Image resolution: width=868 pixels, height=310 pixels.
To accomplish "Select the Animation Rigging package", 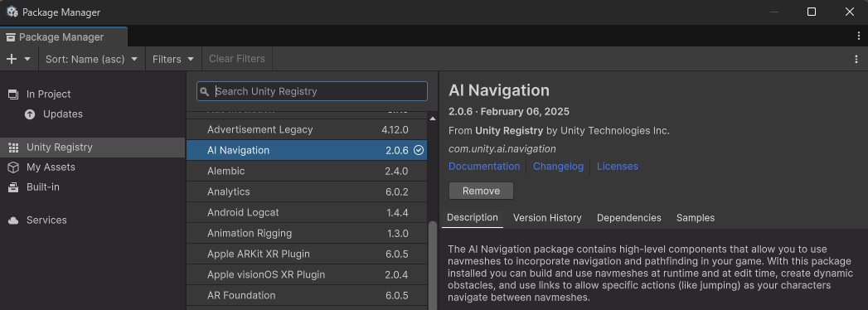I will 307,233.
